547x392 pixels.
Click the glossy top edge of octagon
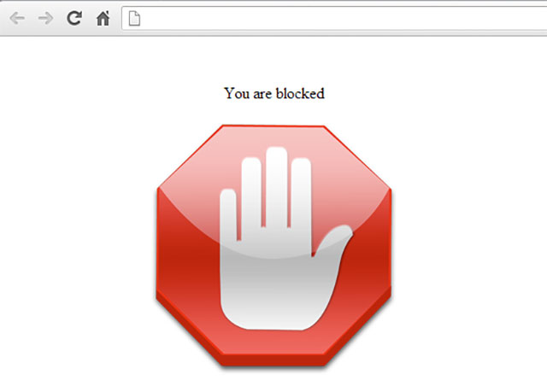[273, 128]
